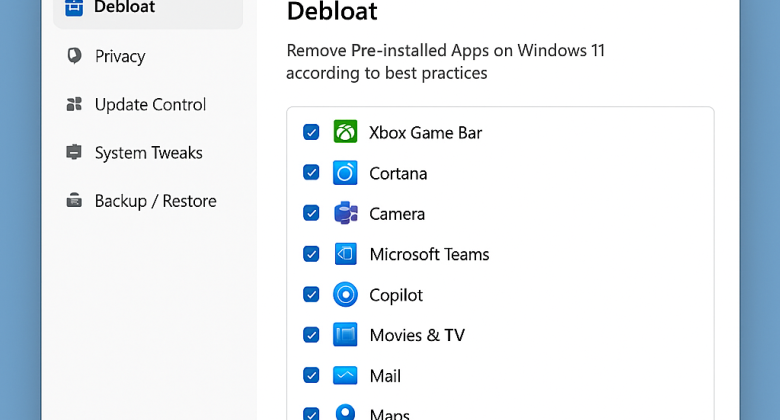780x420 pixels.
Task: Deselect the Copilot checkbox
Action: (x=311, y=295)
